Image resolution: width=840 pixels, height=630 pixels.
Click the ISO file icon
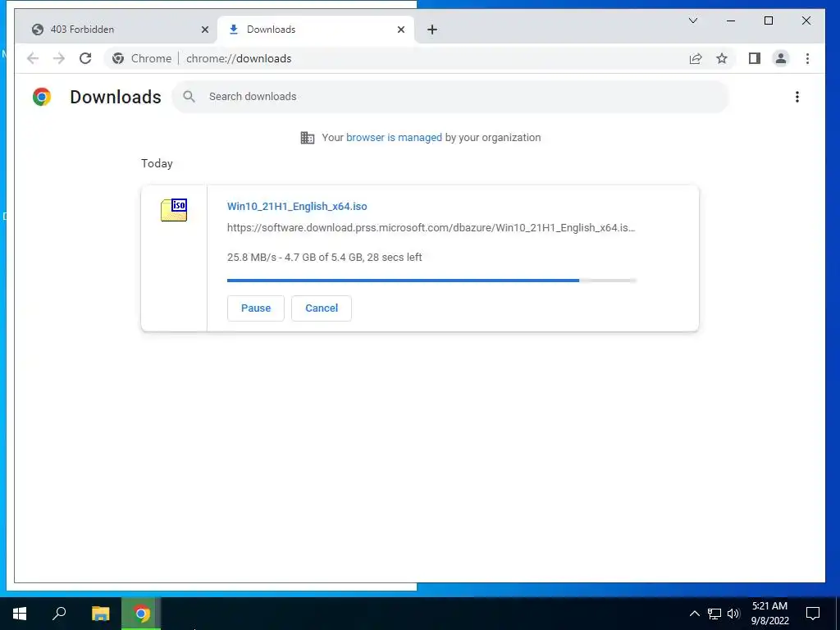pyautogui.click(x=174, y=210)
